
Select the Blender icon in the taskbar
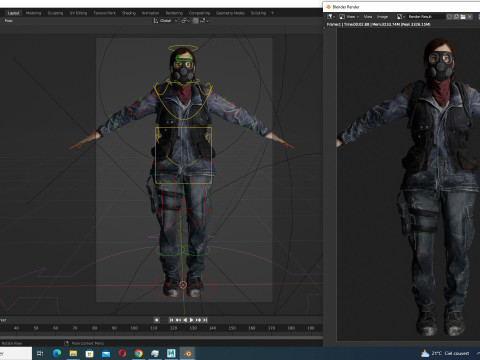point(188,353)
